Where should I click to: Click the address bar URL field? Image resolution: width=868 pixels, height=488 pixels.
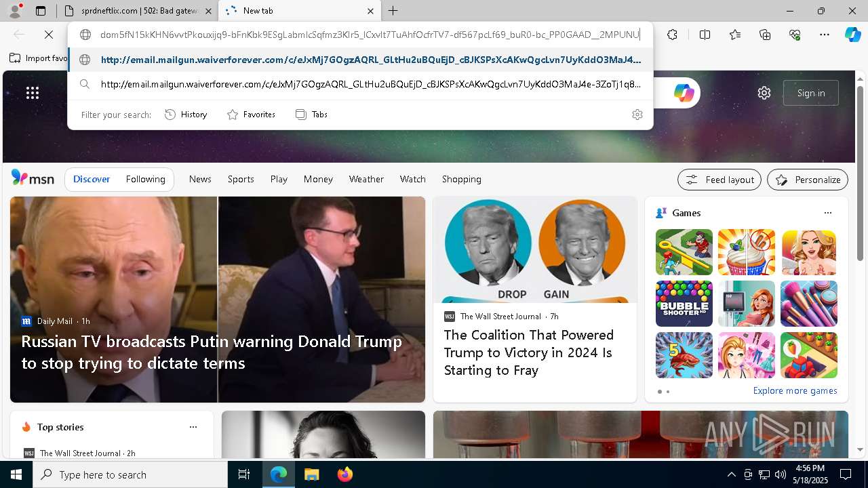[x=370, y=35]
